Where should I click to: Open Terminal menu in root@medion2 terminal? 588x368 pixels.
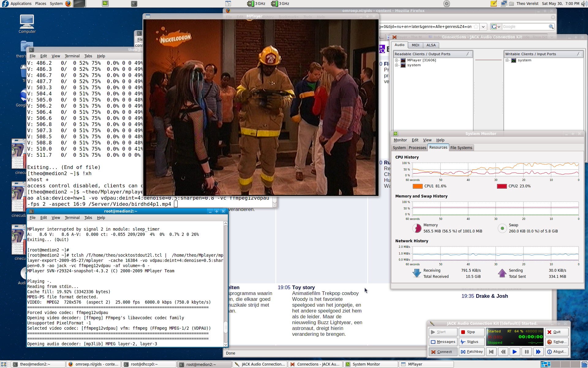click(x=72, y=218)
